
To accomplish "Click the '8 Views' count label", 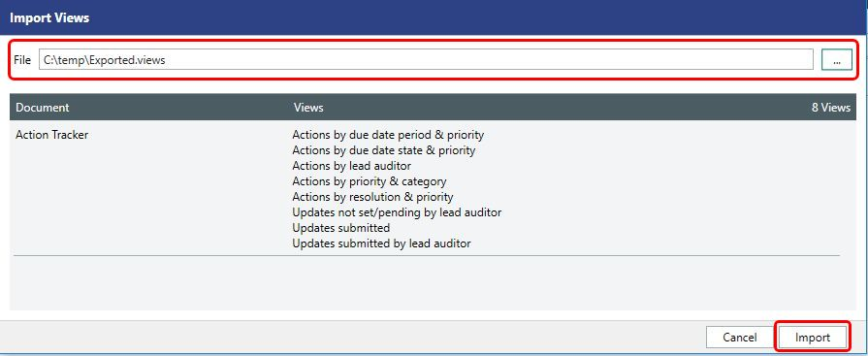I will [831, 108].
